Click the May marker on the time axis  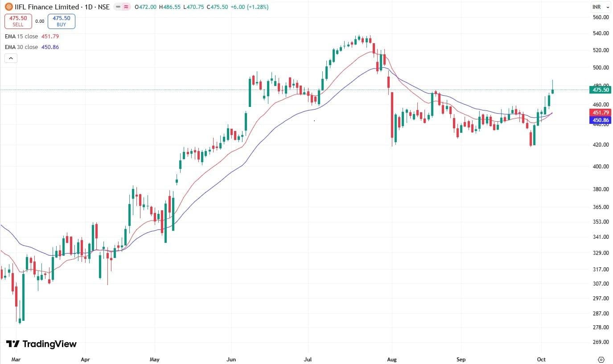155,359
